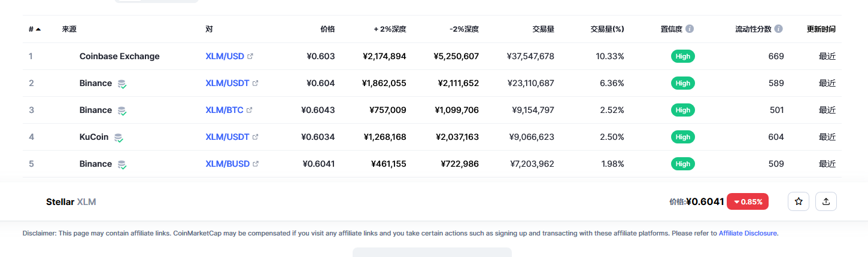Click the reserve-verified icon in Binance row 2
Screen dimensions: 868x257
pyautogui.click(x=122, y=84)
